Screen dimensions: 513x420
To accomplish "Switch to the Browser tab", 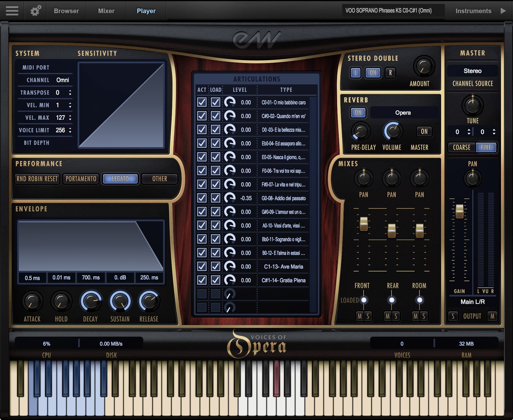I will pyautogui.click(x=66, y=11).
